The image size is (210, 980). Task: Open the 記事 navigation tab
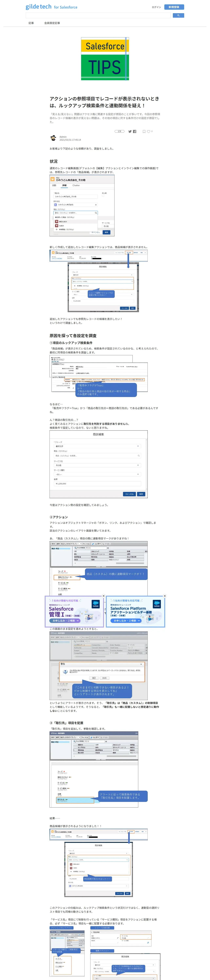click(x=31, y=23)
